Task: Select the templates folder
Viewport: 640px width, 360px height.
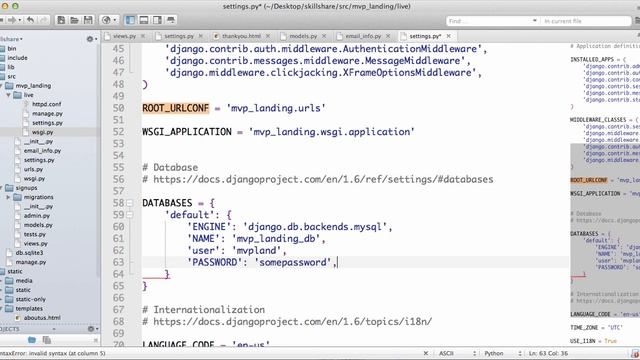Action: pyautogui.click(x=29, y=309)
